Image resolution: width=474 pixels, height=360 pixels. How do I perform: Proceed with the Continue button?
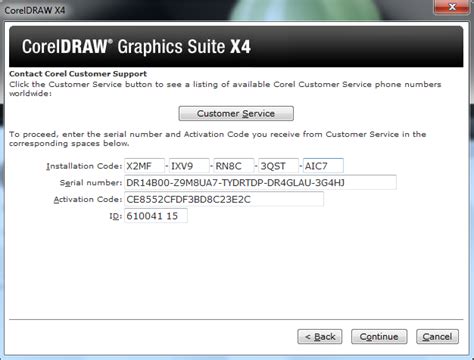[x=379, y=337]
